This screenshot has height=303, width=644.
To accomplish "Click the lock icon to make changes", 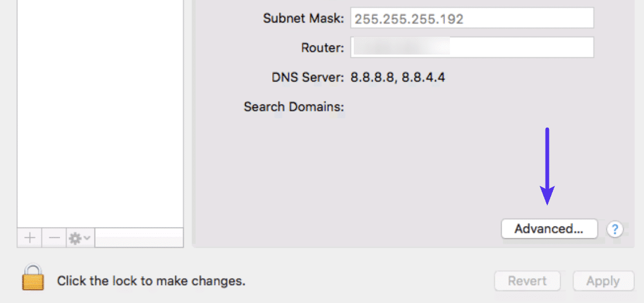I will (x=33, y=278).
